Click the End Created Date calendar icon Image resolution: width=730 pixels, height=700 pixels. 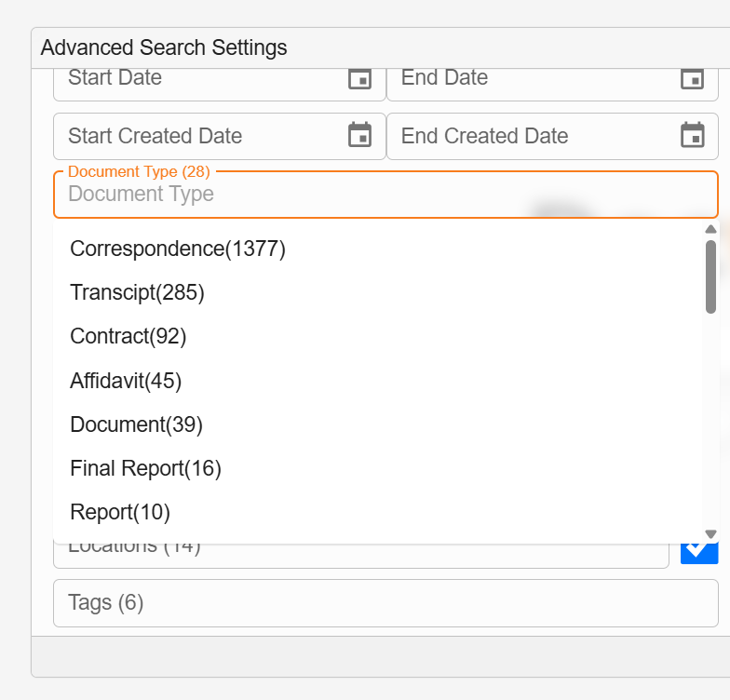(692, 136)
